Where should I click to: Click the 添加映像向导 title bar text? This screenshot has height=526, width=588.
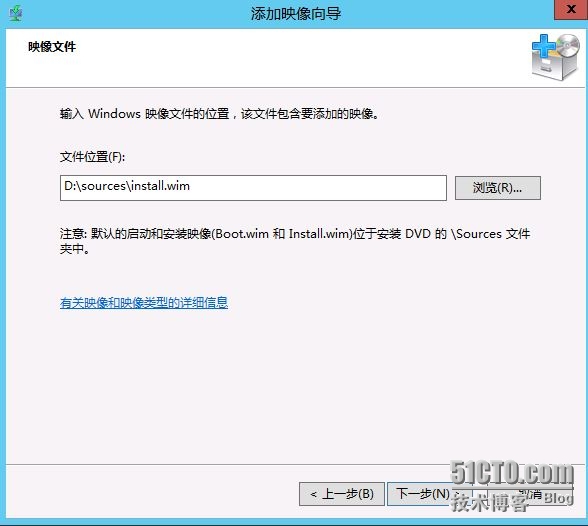point(296,14)
